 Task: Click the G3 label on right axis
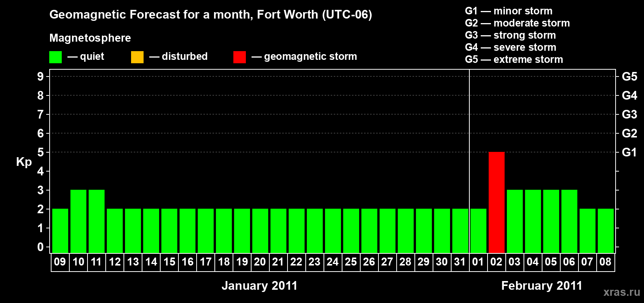point(630,114)
